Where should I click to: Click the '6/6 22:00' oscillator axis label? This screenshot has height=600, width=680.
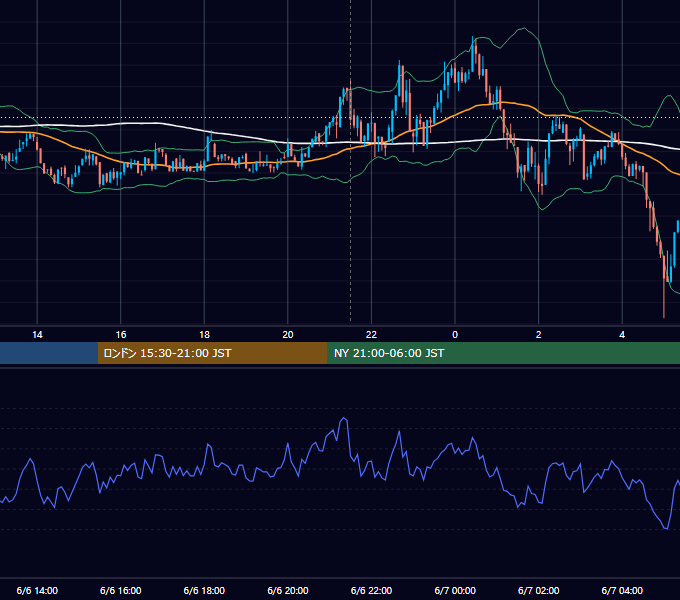(x=371, y=591)
